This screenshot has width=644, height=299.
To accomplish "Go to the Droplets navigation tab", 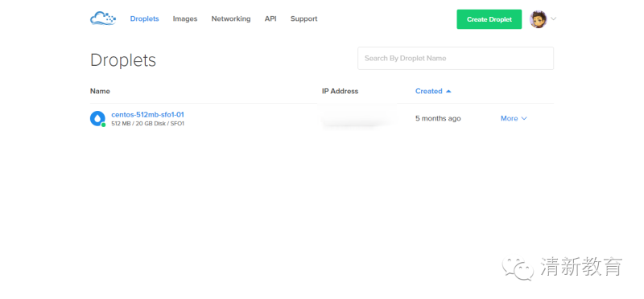I will click(145, 18).
